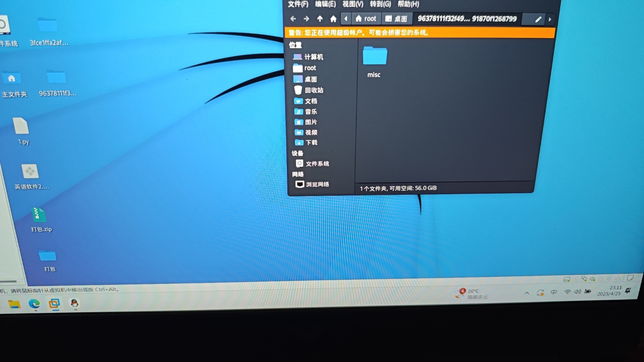
Task: Click the back navigation arrow
Action: pos(293,19)
